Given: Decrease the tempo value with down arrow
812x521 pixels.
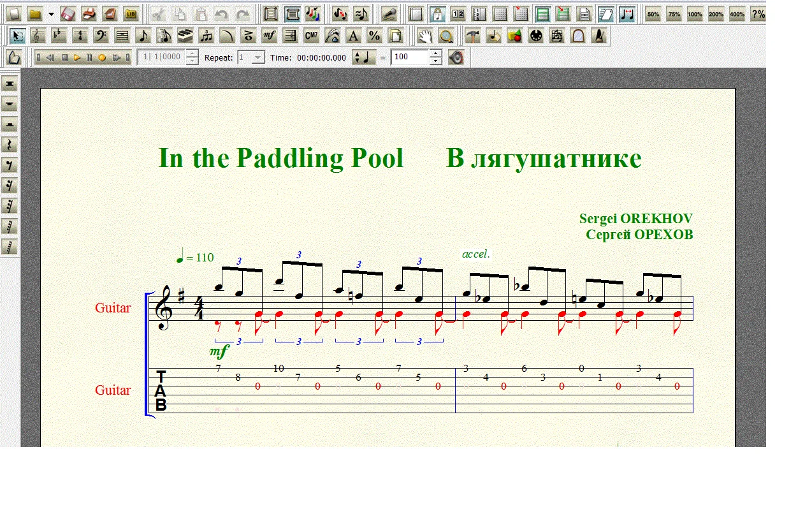Looking at the screenshot, I should tap(435, 61).
